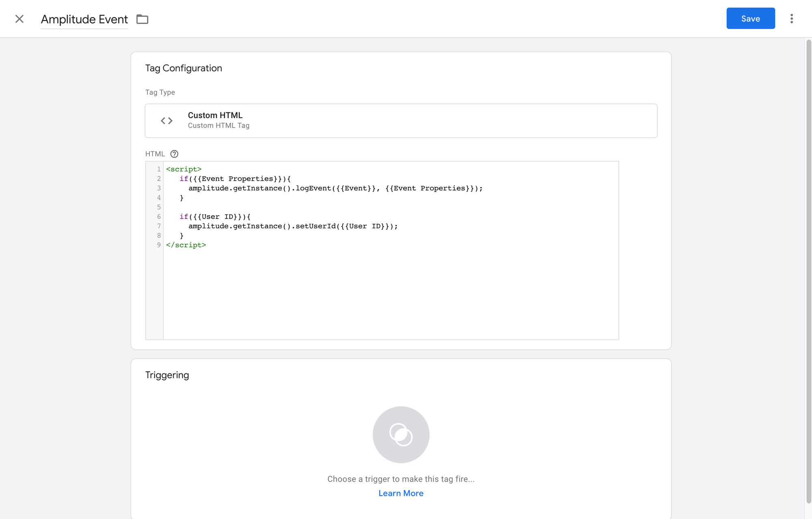Click the page vertical scrollbar
This screenshot has width=812, height=519.
(x=808, y=271)
